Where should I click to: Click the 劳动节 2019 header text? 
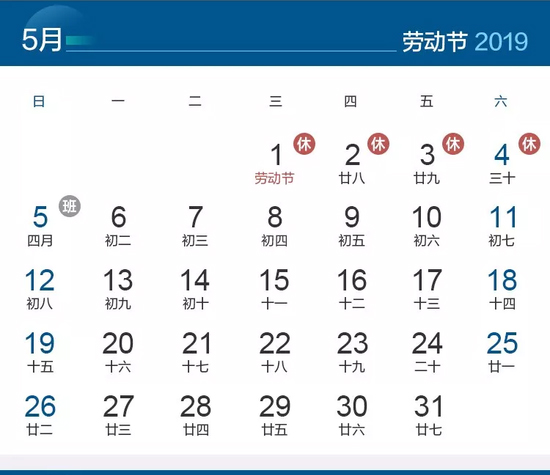tap(465, 42)
